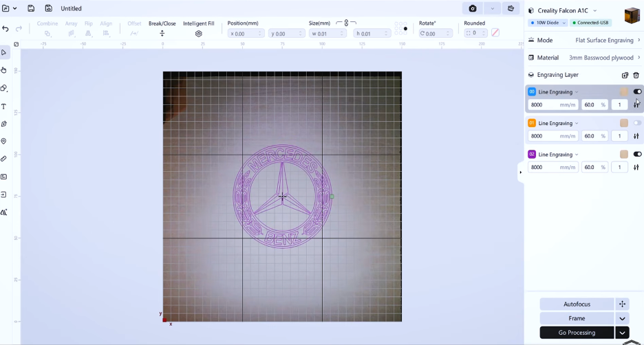The height and width of the screenshot is (345, 644).
Task: Click layer 01 power 60.0 percent field
Action: click(594, 136)
